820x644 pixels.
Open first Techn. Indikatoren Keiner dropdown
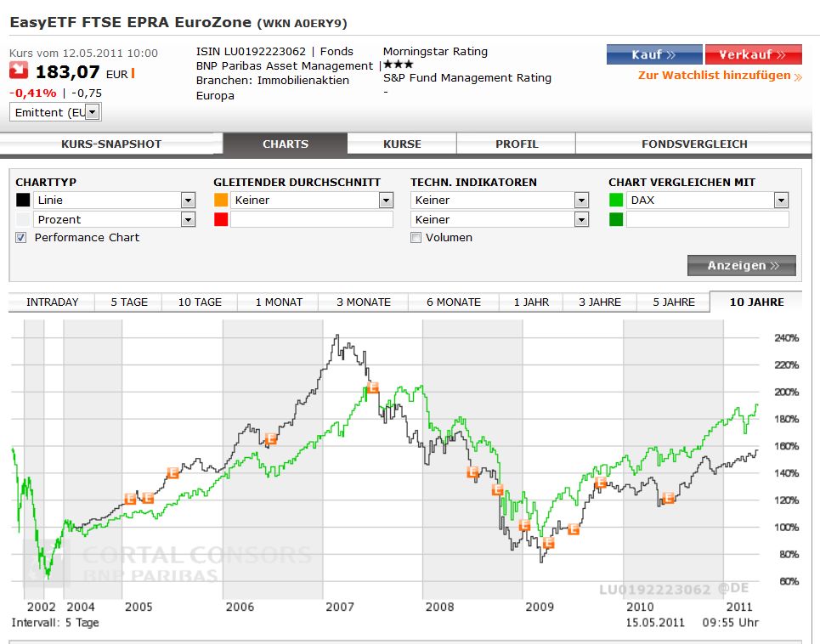pyautogui.click(x=500, y=201)
